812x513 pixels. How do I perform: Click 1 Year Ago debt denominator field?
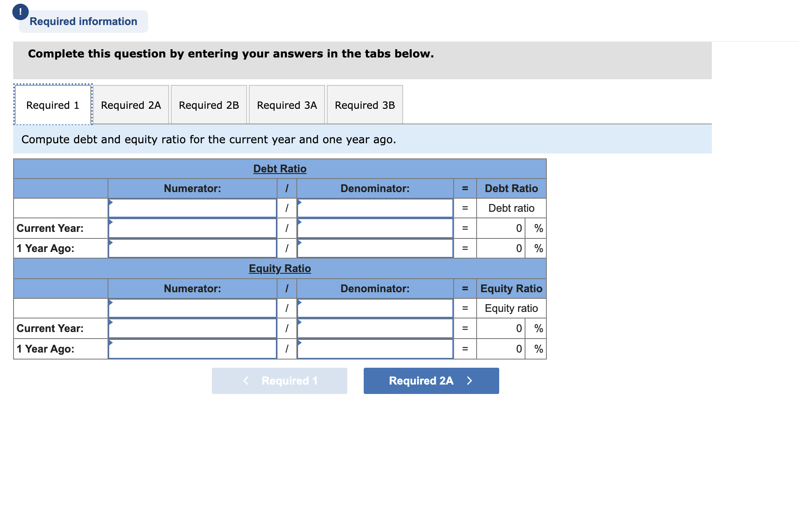(x=375, y=249)
